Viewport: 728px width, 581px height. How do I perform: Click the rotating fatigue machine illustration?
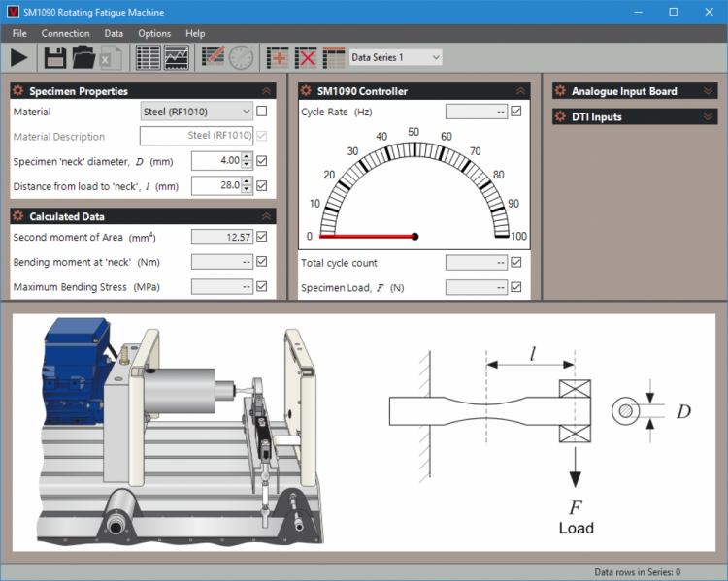pos(181,432)
